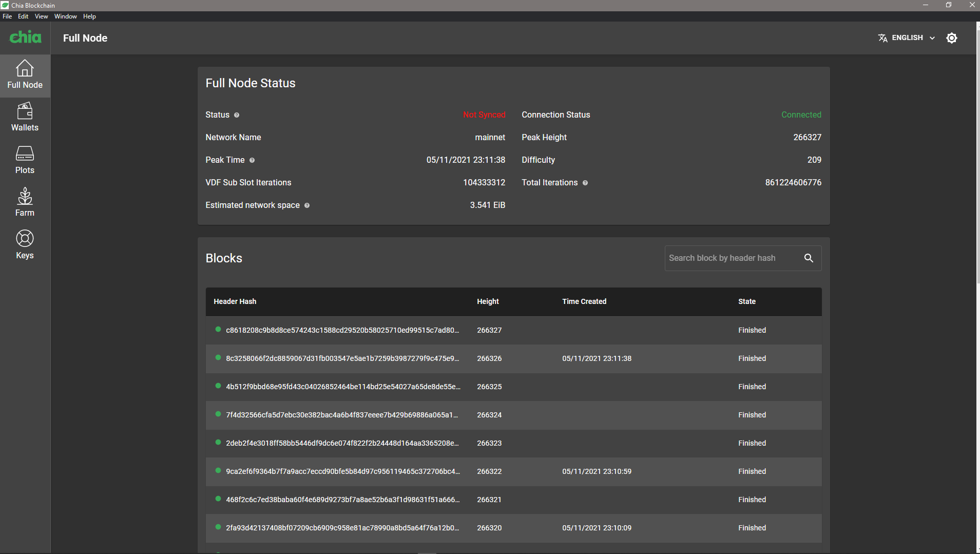The width and height of the screenshot is (980, 554).
Task: Open the Edit menu
Action: coord(23,16)
